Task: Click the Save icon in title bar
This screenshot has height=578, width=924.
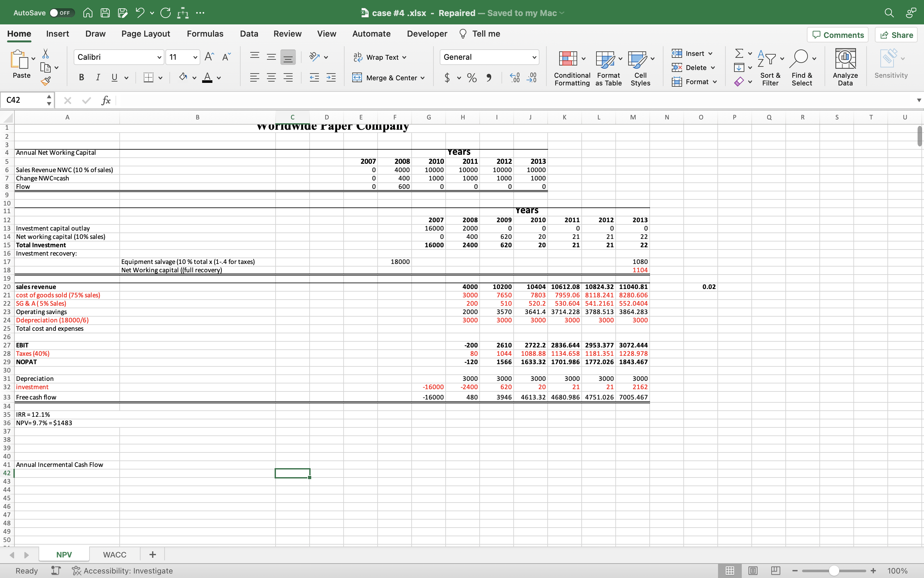Action: (x=105, y=13)
